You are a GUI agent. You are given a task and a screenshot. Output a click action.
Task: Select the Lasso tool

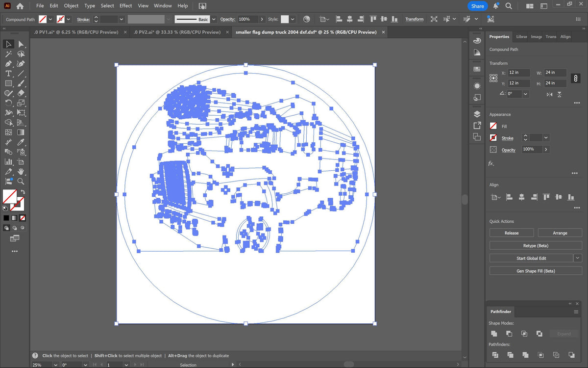coord(21,54)
